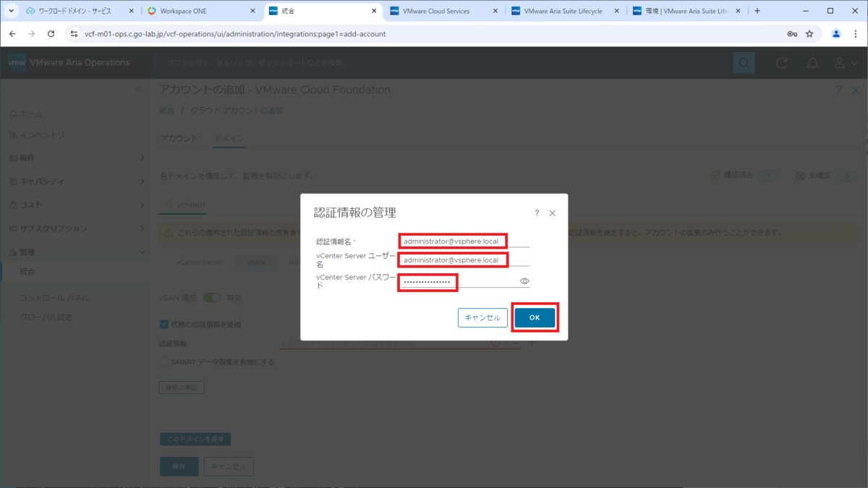Go back with browser back arrow
This screenshot has height=488, width=868.
click(12, 34)
